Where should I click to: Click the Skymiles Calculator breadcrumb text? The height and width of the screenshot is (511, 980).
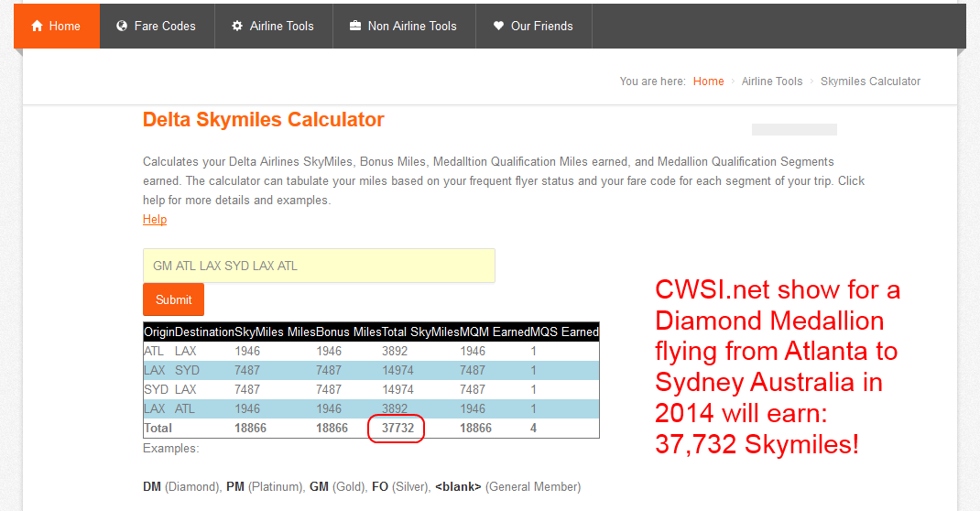[x=870, y=82]
